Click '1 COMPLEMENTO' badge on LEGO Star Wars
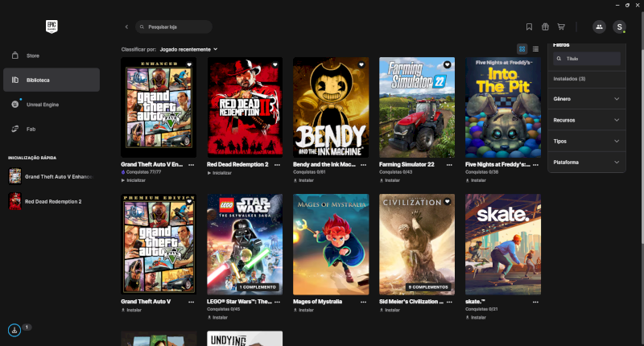The height and width of the screenshot is (346, 644). tap(258, 287)
